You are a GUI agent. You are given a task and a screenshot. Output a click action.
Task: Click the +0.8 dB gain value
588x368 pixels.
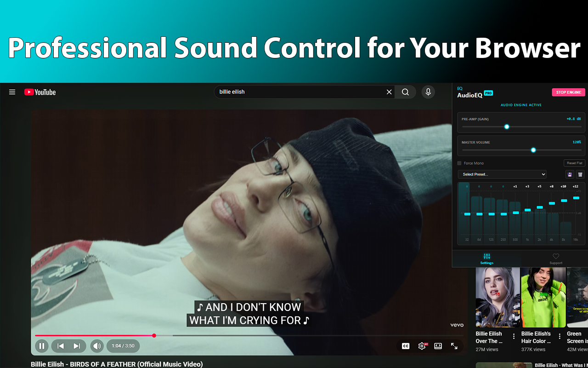tap(574, 119)
